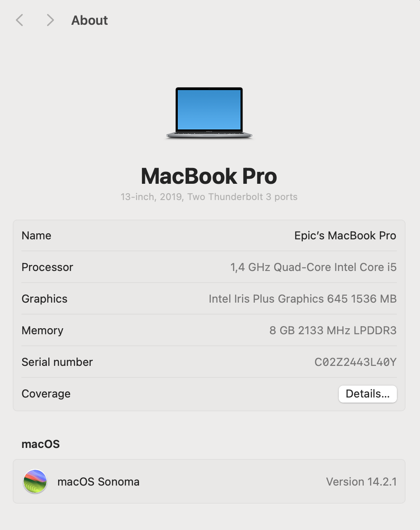Viewport: 420px width, 530px height.
Task: Click the About page title
Action: 89,20
